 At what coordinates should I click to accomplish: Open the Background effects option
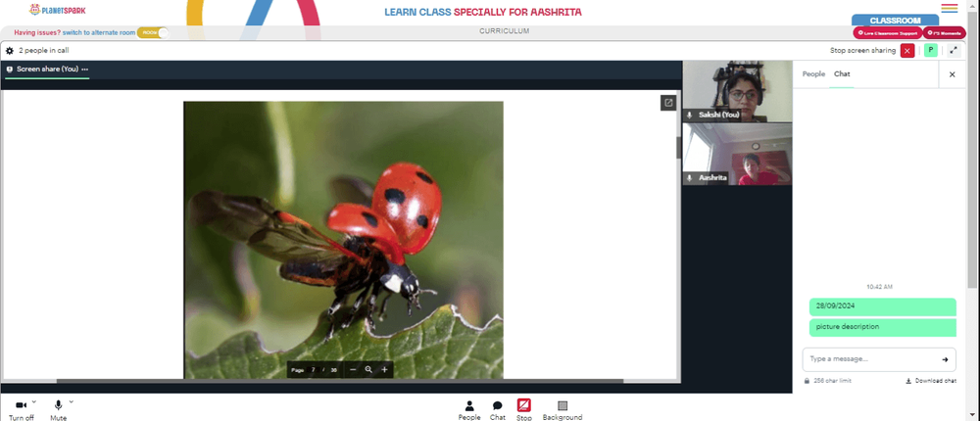coord(563,410)
